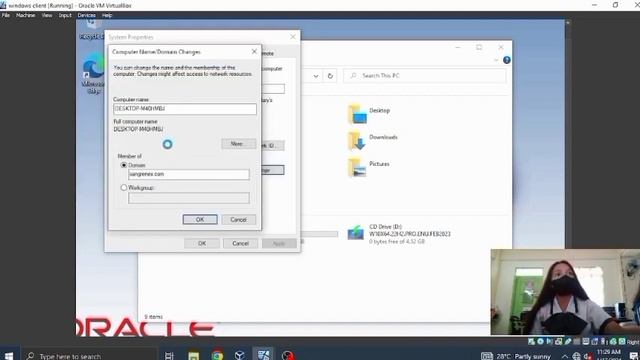Click the network globe tray icon
Viewport: 640px width, 360px height.
[x=576, y=356]
